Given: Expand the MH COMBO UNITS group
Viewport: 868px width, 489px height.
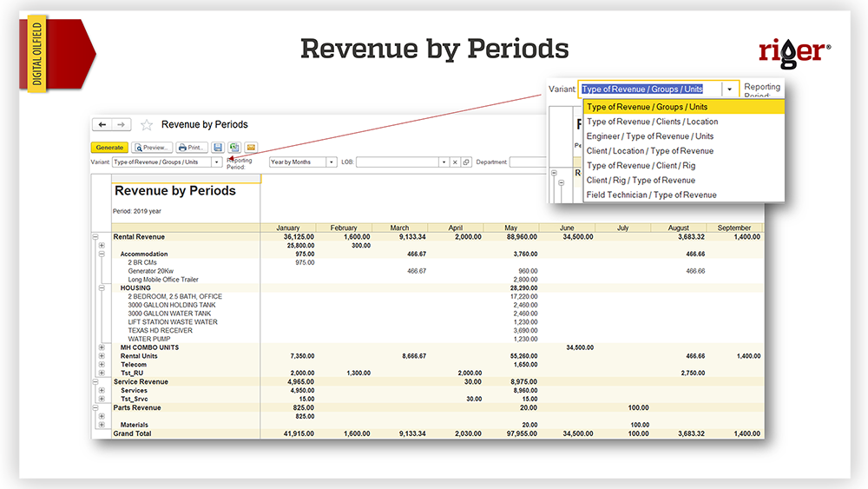Looking at the screenshot, I should (102, 347).
